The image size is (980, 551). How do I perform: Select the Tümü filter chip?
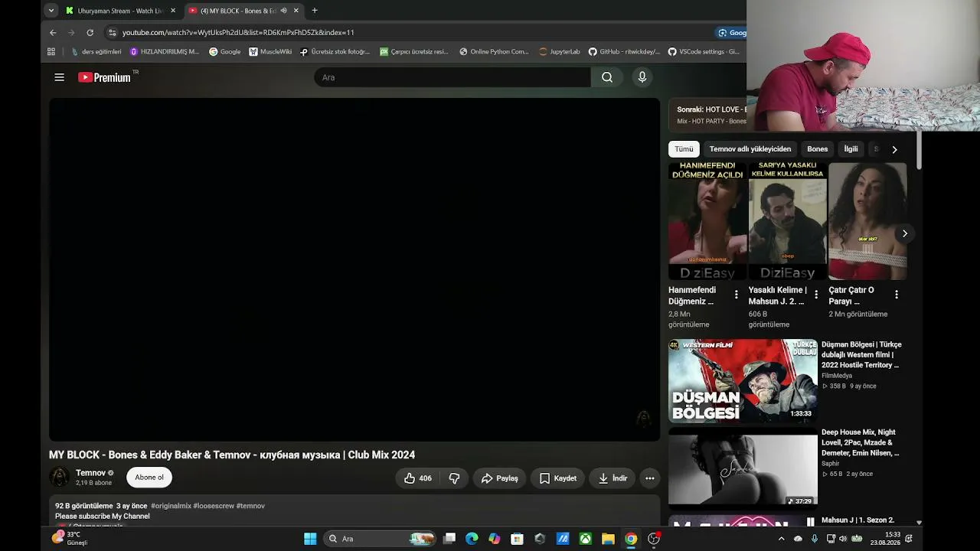tap(684, 149)
